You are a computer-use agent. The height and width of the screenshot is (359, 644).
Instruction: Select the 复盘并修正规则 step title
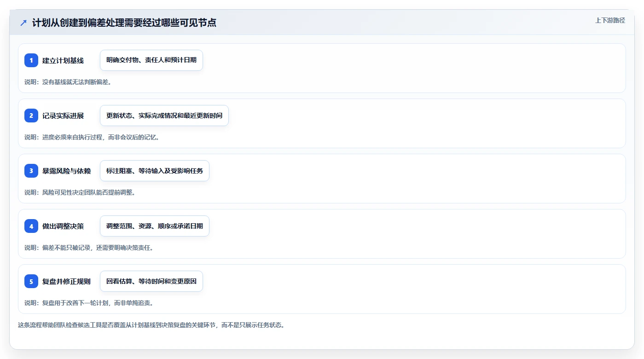click(x=66, y=281)
